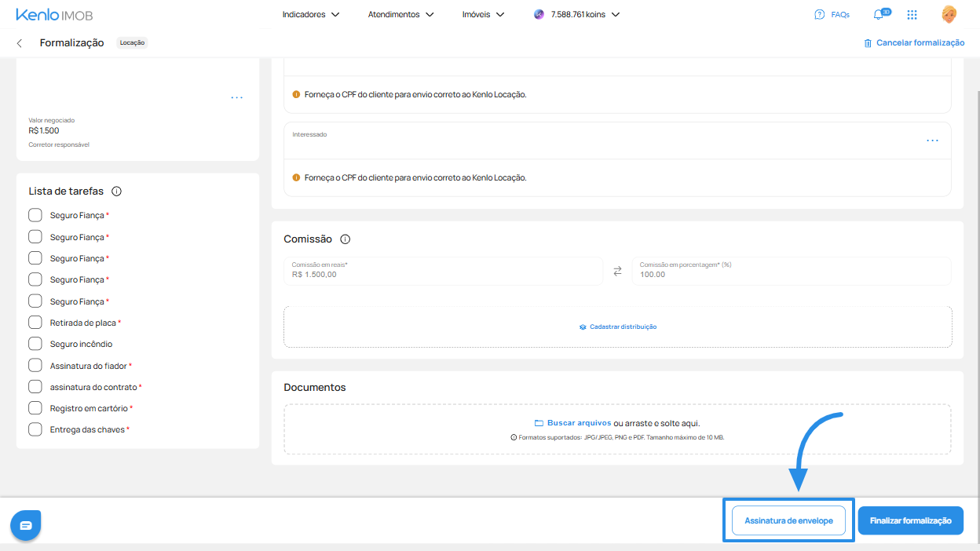Click the supported formats note under Buscar arquivos

click(617, 437)
